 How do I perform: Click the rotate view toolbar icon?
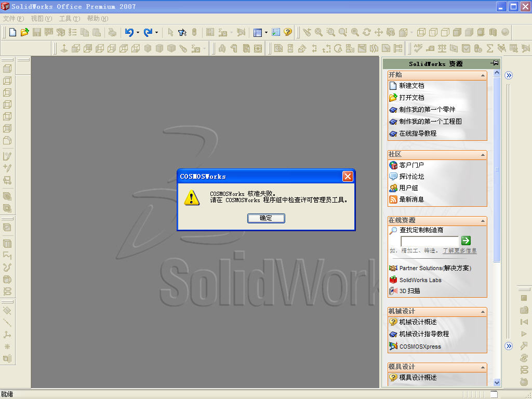pos(366,32)
